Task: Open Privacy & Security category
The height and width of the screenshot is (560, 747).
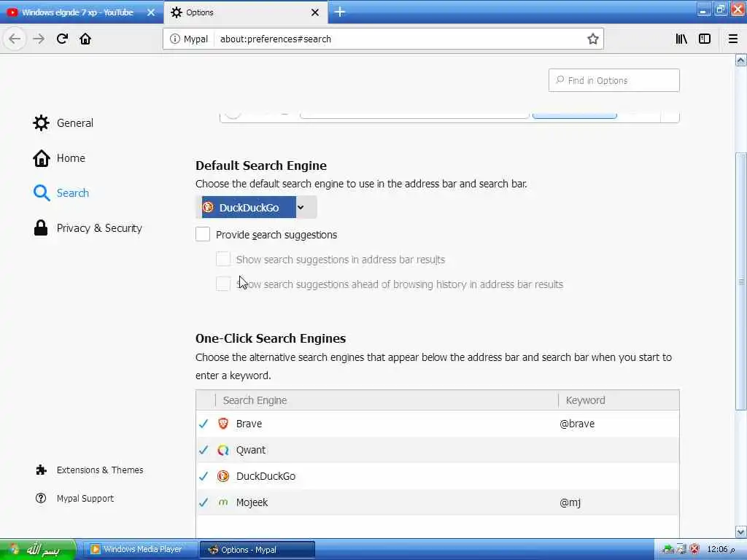Action: [88, 228]
